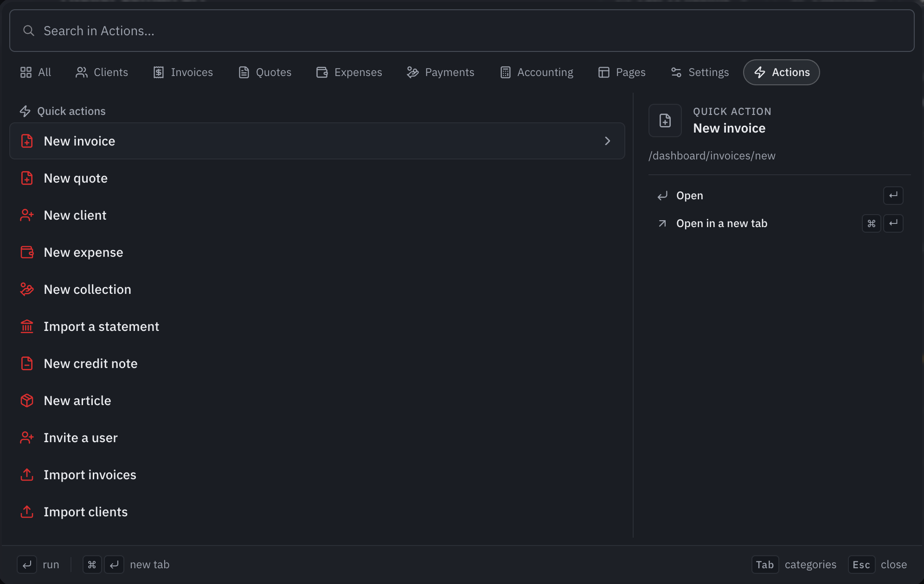Click the magnifier search icon
Viewport: 924px width, 584px height.
29,31
